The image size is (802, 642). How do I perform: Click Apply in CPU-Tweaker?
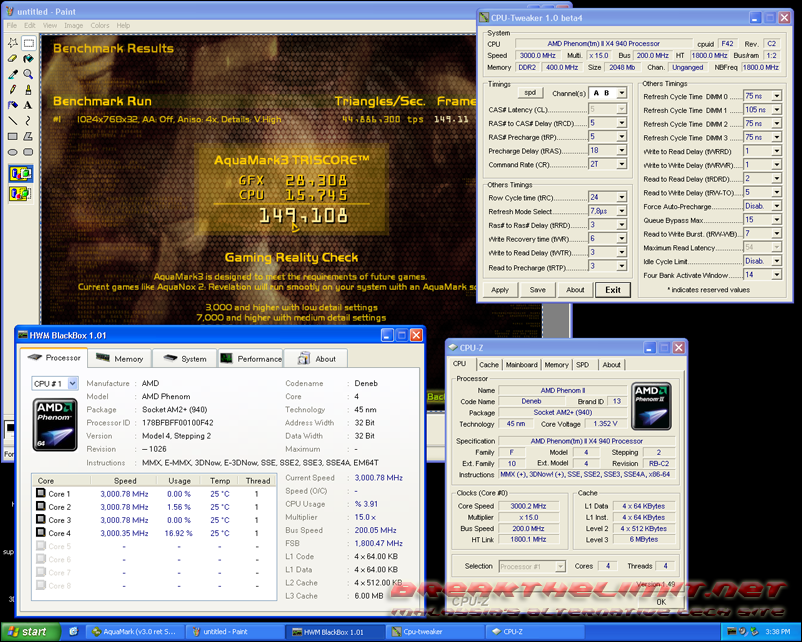pos(500,290)
